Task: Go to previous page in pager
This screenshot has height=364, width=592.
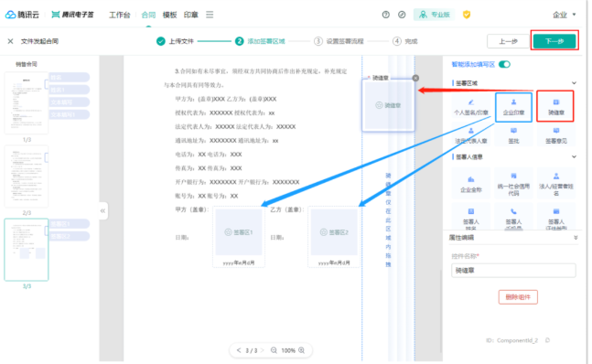Action: click(x=239, y=350)
